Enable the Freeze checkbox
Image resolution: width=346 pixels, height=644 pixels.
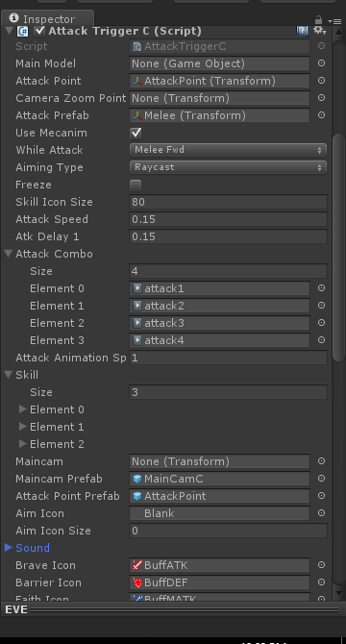(x=136, y=186)
